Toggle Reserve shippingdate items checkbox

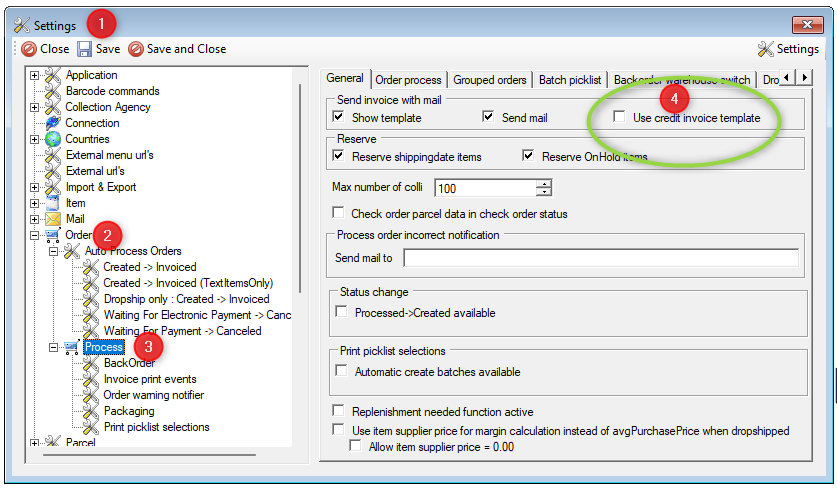click(x=338, y=155)
